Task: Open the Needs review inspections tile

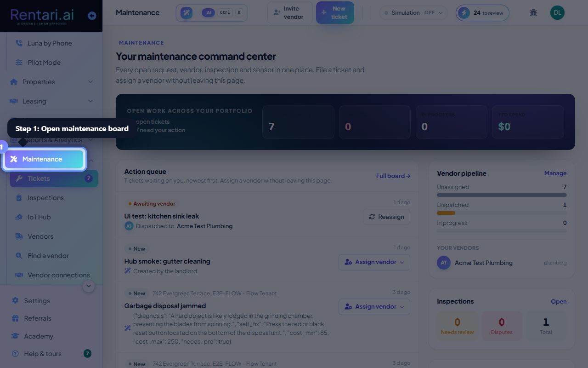Action: pyautogui.click(x=457, y=326)
